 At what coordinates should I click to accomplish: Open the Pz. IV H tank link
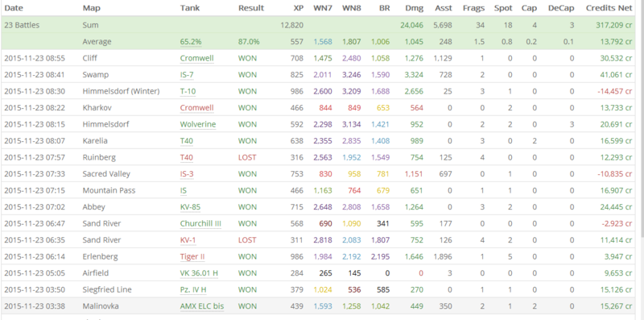coord(193,289)
